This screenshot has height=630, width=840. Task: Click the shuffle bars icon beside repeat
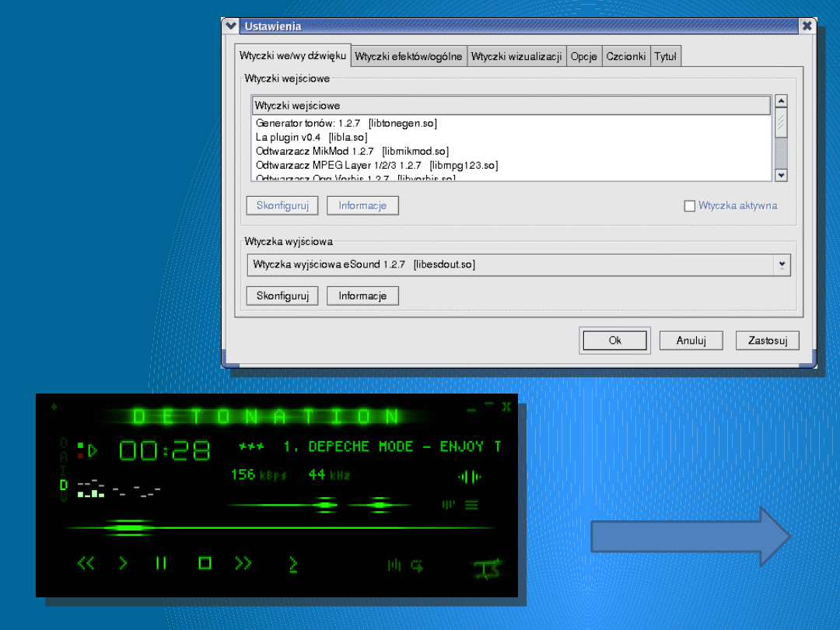point(394,565)
